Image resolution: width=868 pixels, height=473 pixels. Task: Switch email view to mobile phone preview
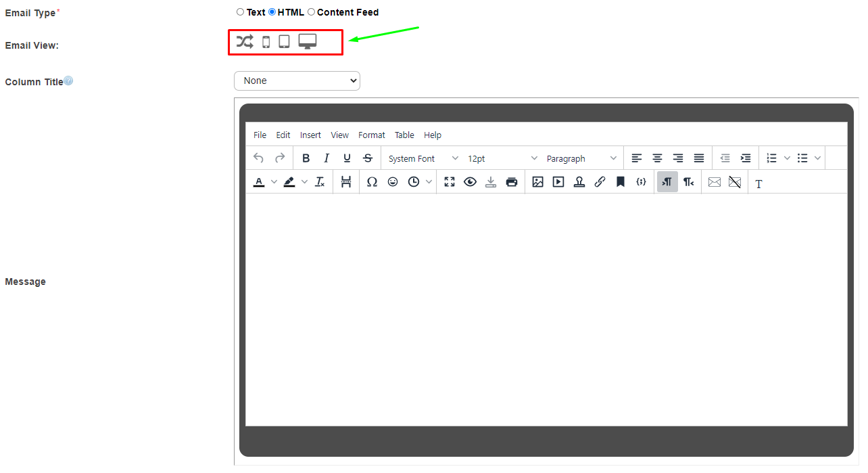pyautogui.click(x=266, y=42)
